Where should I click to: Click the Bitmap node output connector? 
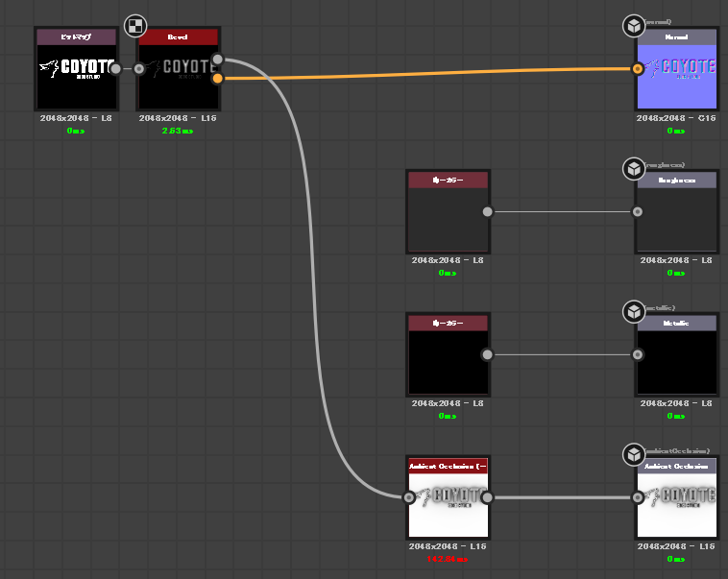[115, 69]
